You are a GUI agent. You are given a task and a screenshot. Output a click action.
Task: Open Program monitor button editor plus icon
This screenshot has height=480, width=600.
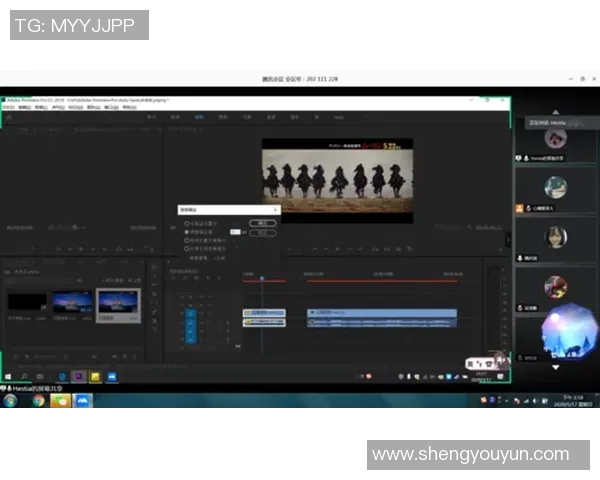point(501,249)
